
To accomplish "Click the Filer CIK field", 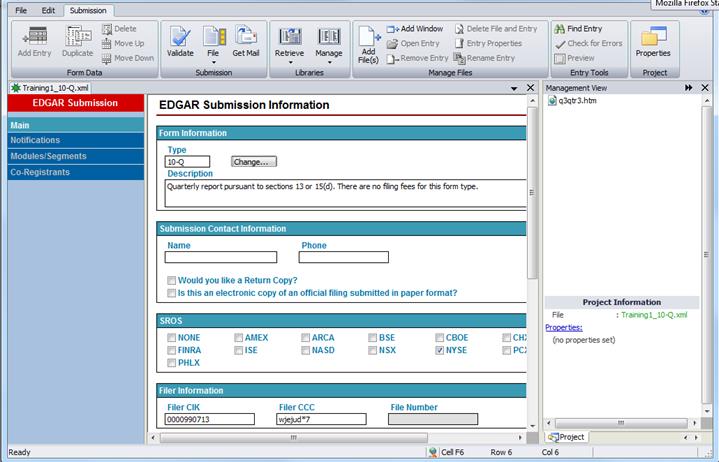I will point(210,419).
